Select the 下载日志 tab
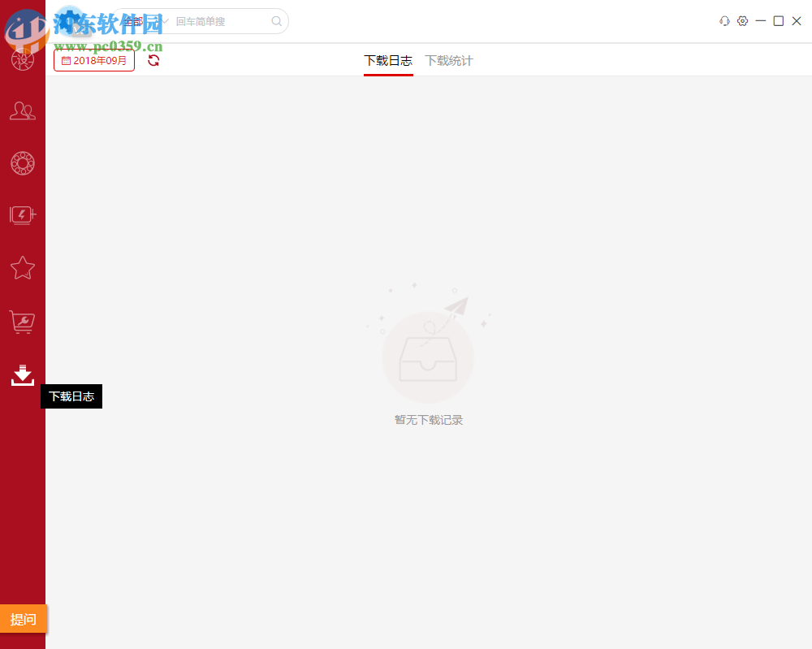The height and width of the screenshot is (649, 812). pos(388,60)
